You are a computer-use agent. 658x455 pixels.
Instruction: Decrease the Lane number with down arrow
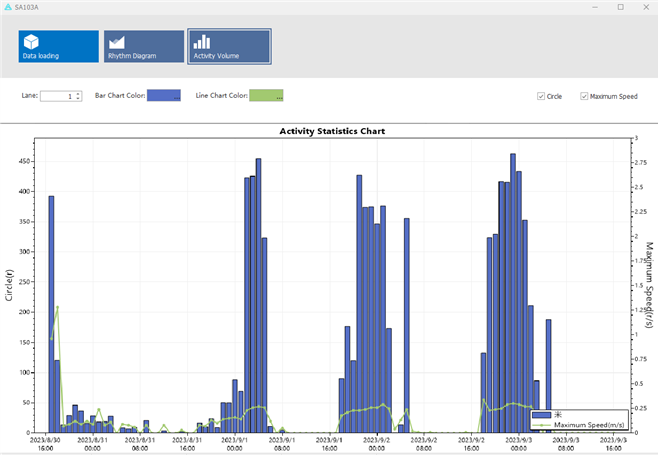[77, 99]
